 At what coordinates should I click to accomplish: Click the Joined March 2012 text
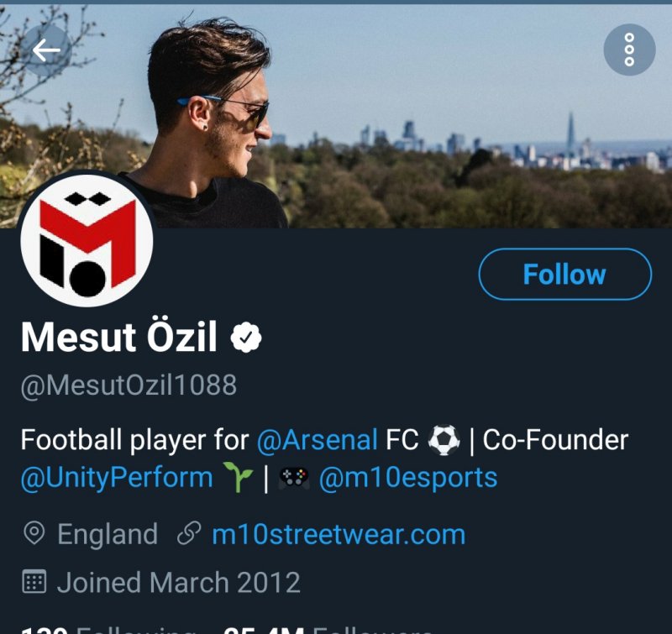(178, 582)
